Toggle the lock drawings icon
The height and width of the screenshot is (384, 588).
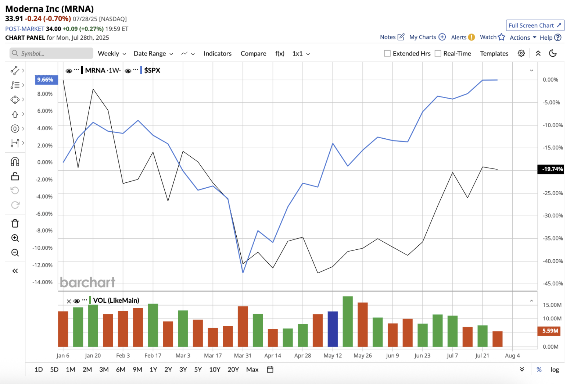coord(15,176)
